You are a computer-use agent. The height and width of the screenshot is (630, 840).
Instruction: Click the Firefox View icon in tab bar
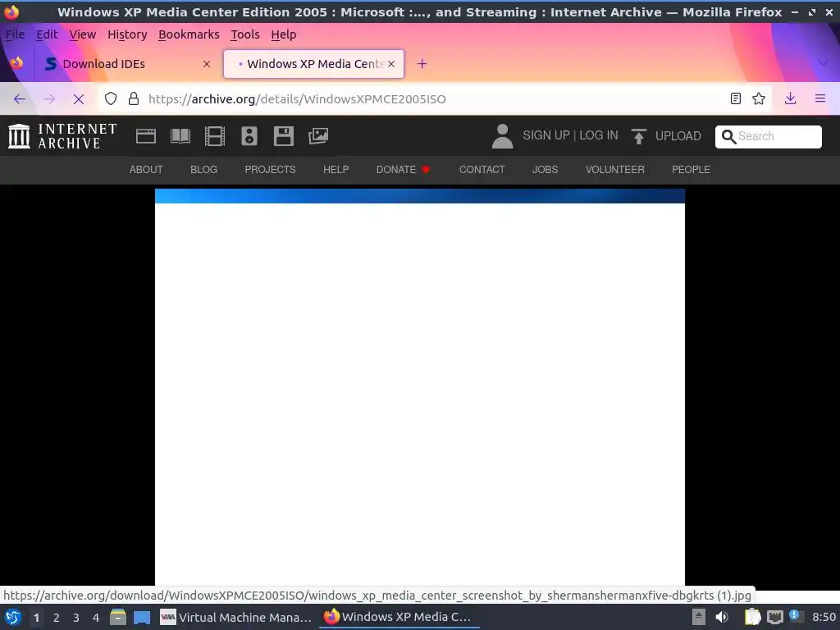[17, 63]
